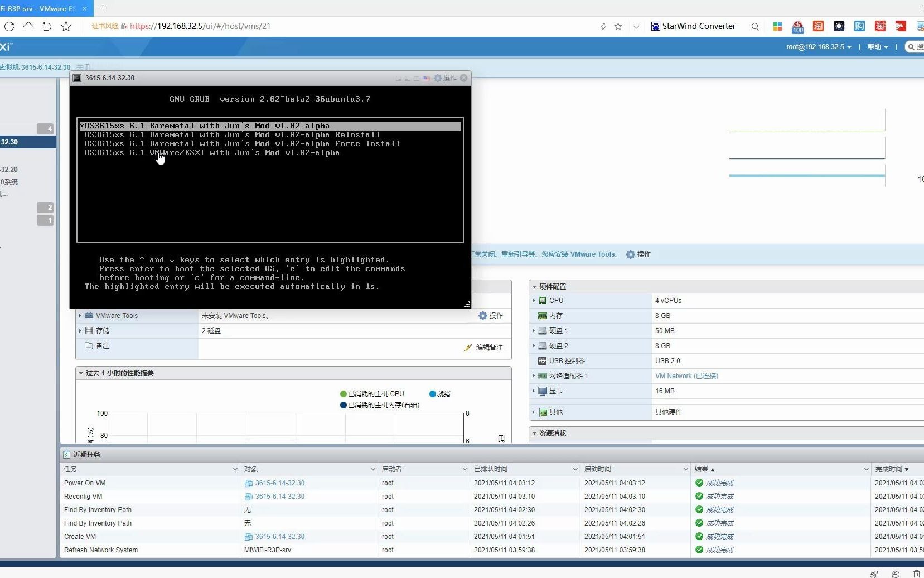The height and width of the screenshot is (578, 924).
Task: Select sidebar item ending 32.30
Action: pyautogui.click(x=28, y=142)
